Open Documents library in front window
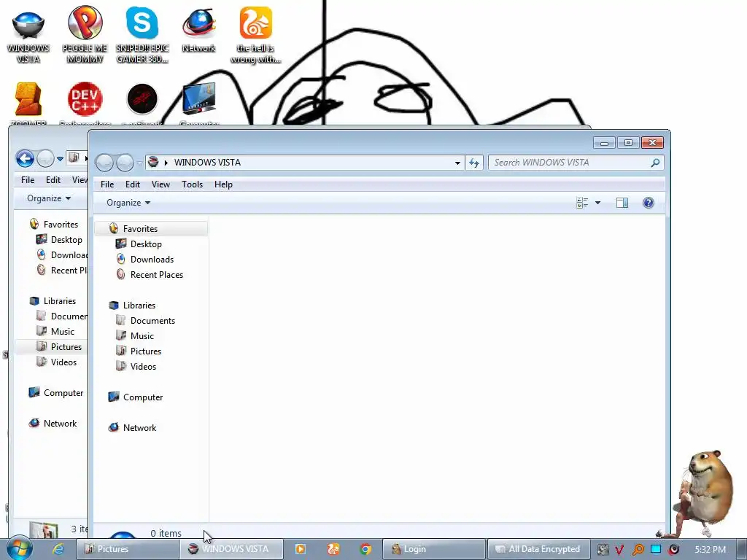This screenshot has height=560, width=747. 151,321
